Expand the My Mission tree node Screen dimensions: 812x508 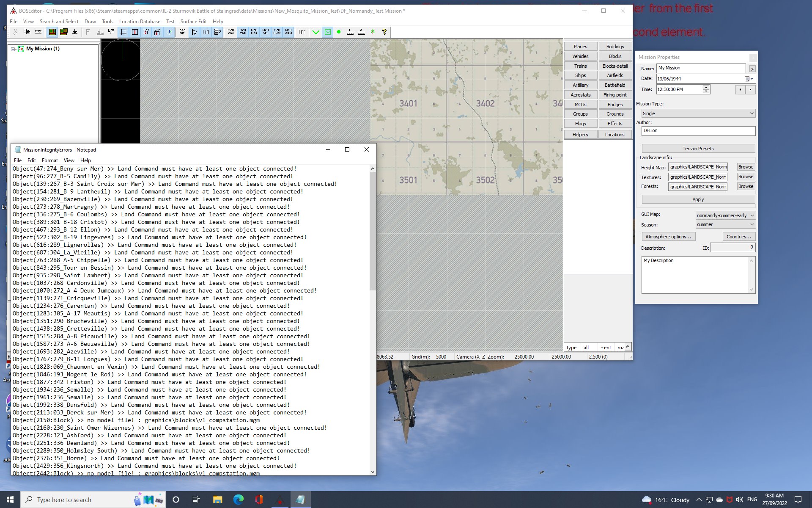13,49
